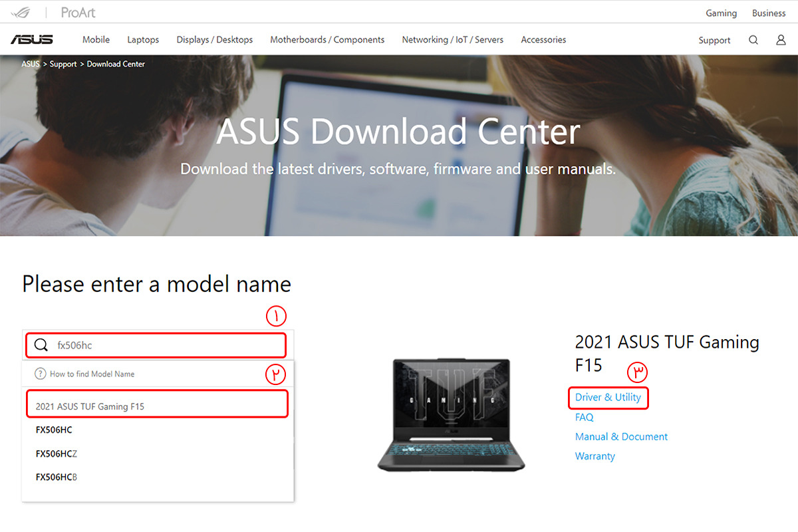Click the search magnifier icon in navbar
Image resolution: width=798 pixels, height=532 pixels.
coord(753,40)
